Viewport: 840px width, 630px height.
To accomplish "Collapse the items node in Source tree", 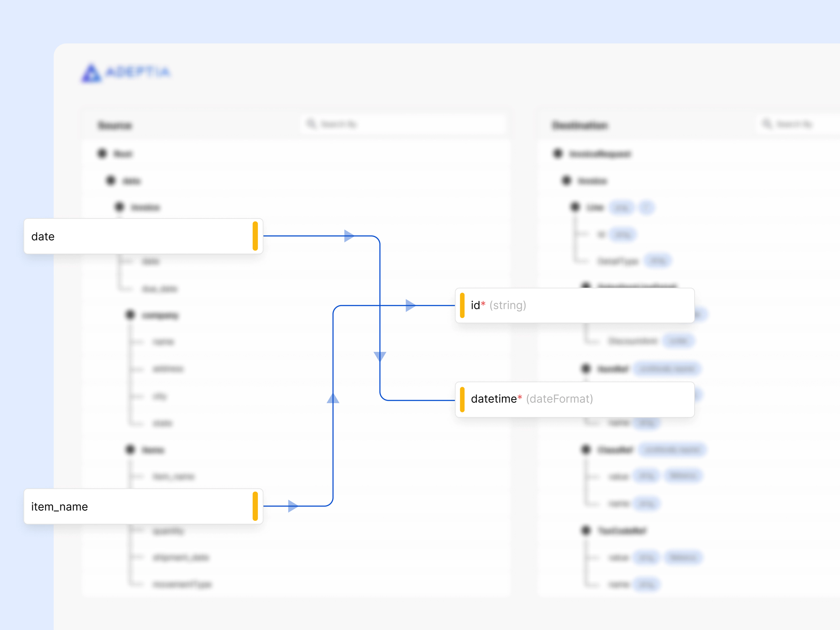I will click(130, 449).
